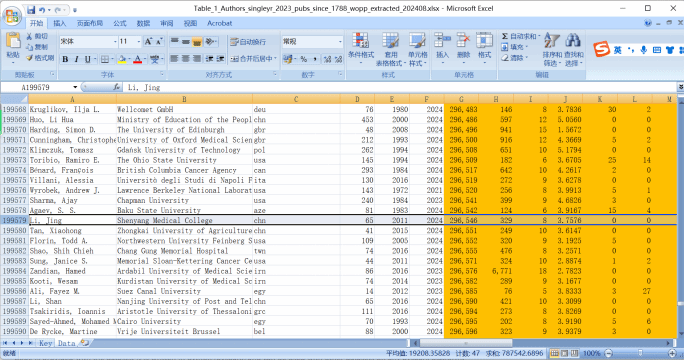Click the decrease decimal places icon

point(338,58)
